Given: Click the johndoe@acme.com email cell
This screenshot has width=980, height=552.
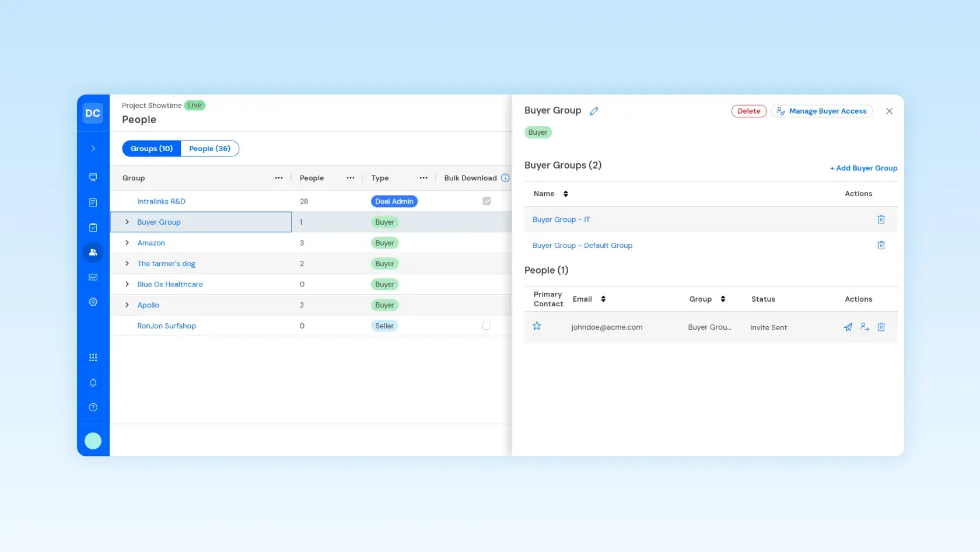Looking at the screenshot, I should pyautogui.click(x=607, y=327).
